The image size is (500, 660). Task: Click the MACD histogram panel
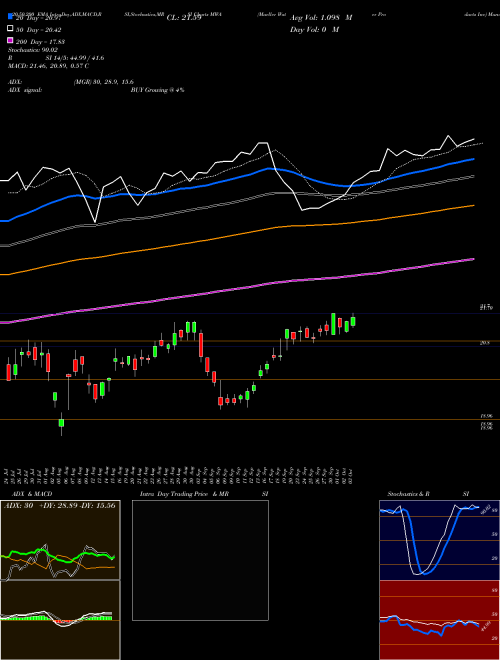point(60,620)
